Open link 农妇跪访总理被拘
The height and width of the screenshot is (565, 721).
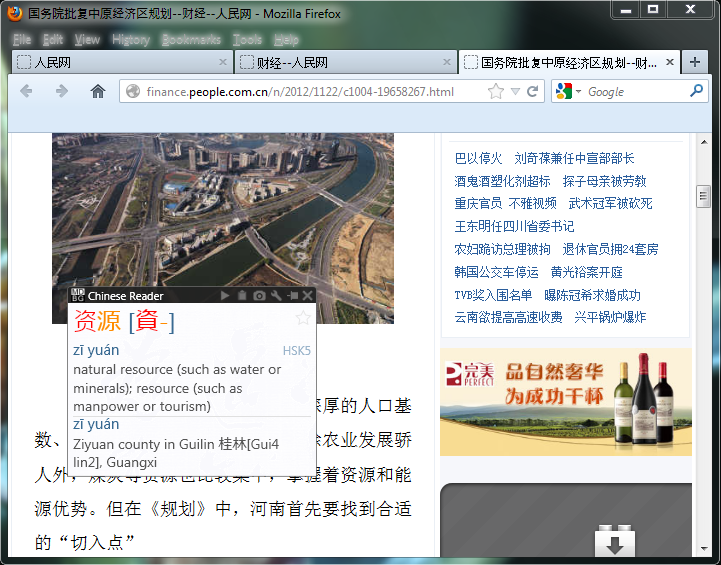tap(502, 249)
